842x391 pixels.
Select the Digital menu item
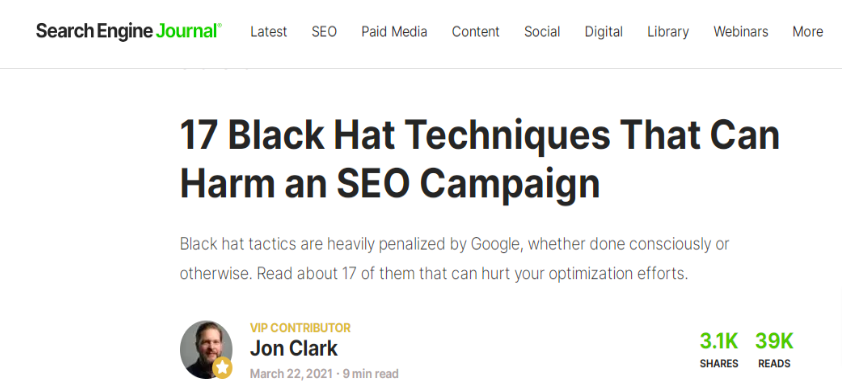coord(604,32)
